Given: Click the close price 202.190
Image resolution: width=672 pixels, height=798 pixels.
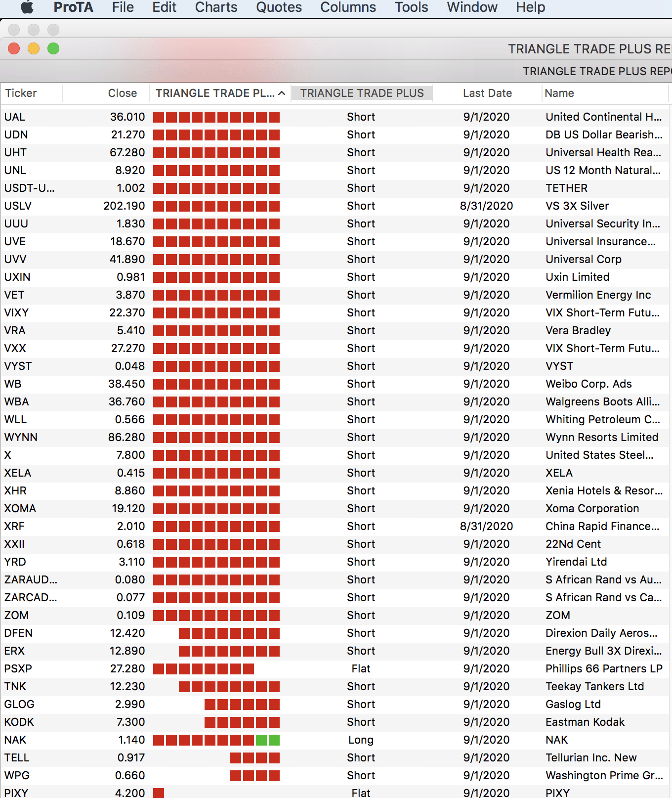Looking at the screenshot, I should pos(124,206).
